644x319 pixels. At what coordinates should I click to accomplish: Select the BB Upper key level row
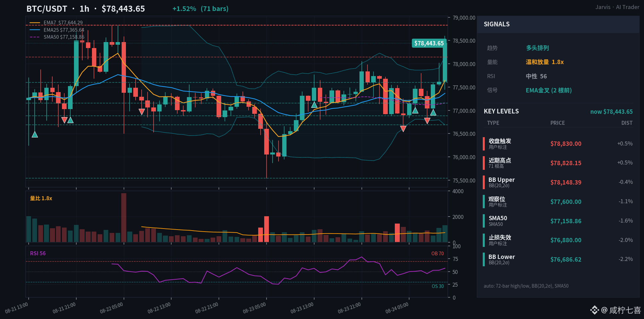[x=558, y=182]
